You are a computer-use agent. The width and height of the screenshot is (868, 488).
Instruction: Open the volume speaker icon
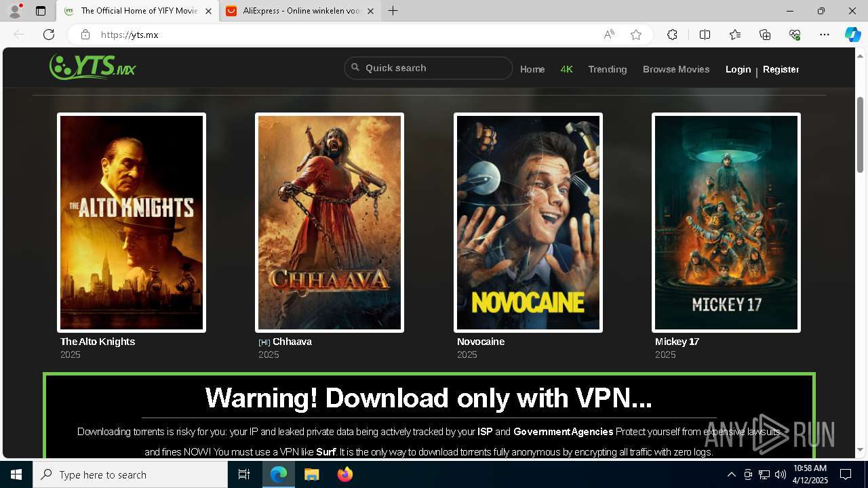[x=781, y=474]
